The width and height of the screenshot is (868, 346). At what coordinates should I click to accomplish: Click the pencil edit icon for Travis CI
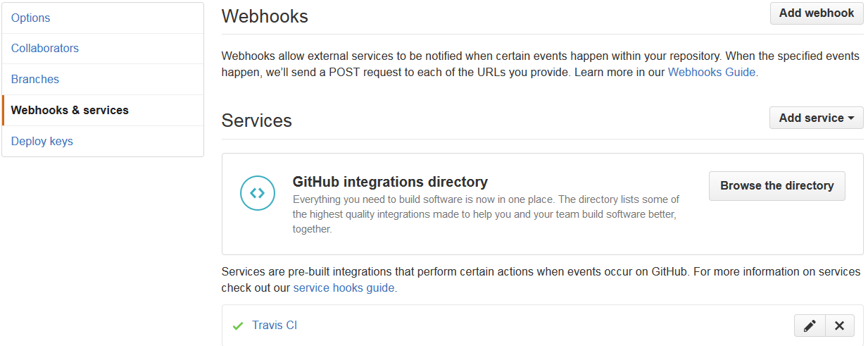(810, 326)
